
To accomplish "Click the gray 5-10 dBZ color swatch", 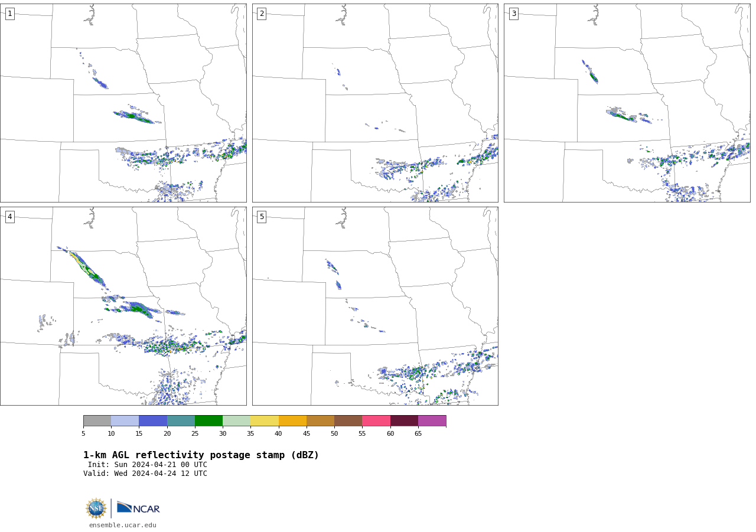I will tap(97, 420).
